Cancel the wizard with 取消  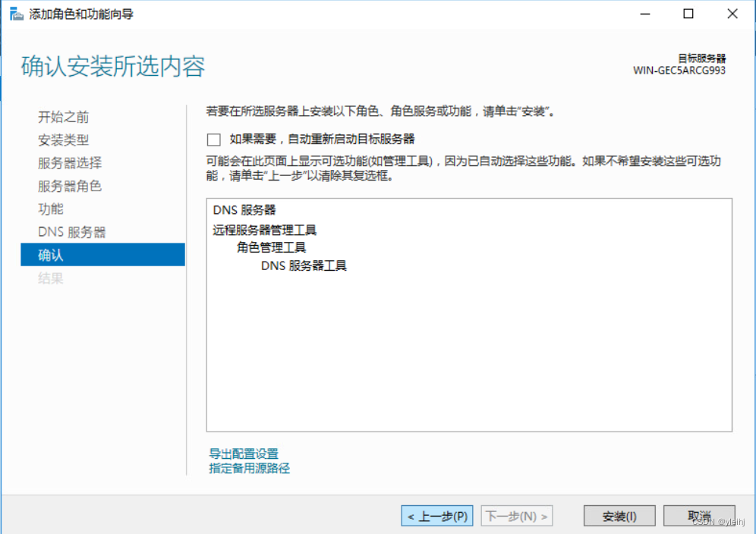click(699, 515)
